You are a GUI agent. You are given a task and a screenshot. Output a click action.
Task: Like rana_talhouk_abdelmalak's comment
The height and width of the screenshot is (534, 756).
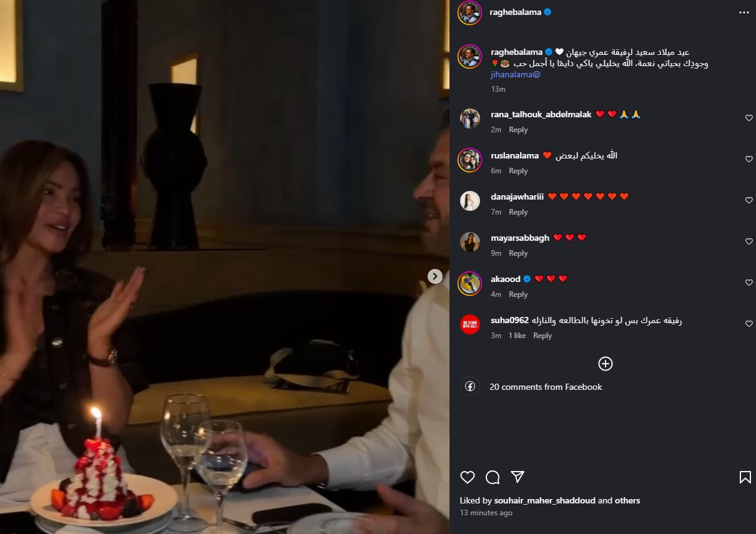pyautogui.click(x=749, y=118)
